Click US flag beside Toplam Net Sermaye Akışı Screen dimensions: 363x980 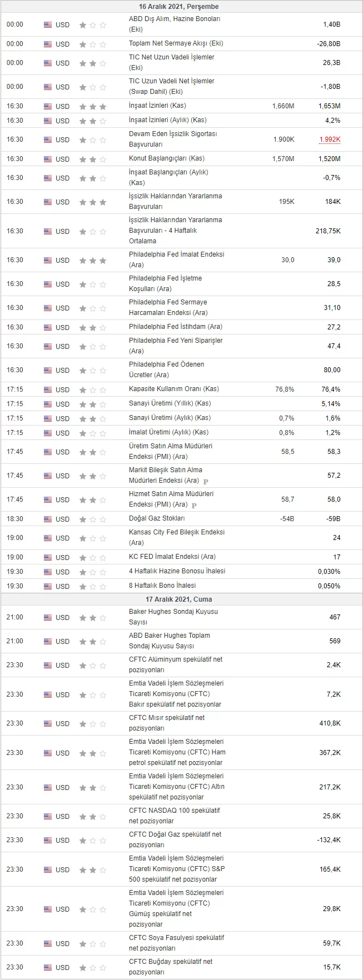tap(48, 44)
